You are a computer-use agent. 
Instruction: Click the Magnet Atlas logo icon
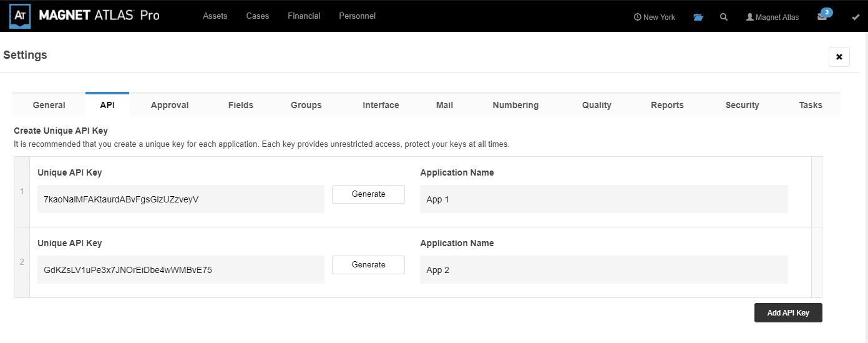21,15
